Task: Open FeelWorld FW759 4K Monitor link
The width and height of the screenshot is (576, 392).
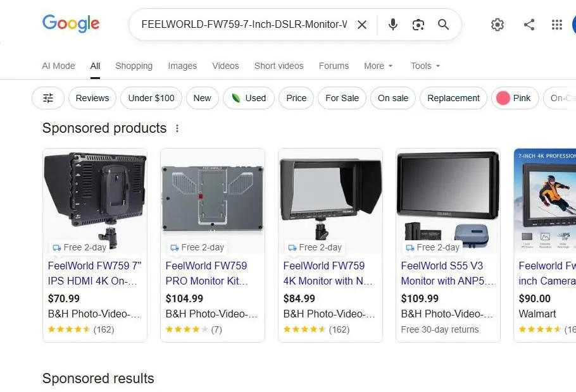Action: 328,273
